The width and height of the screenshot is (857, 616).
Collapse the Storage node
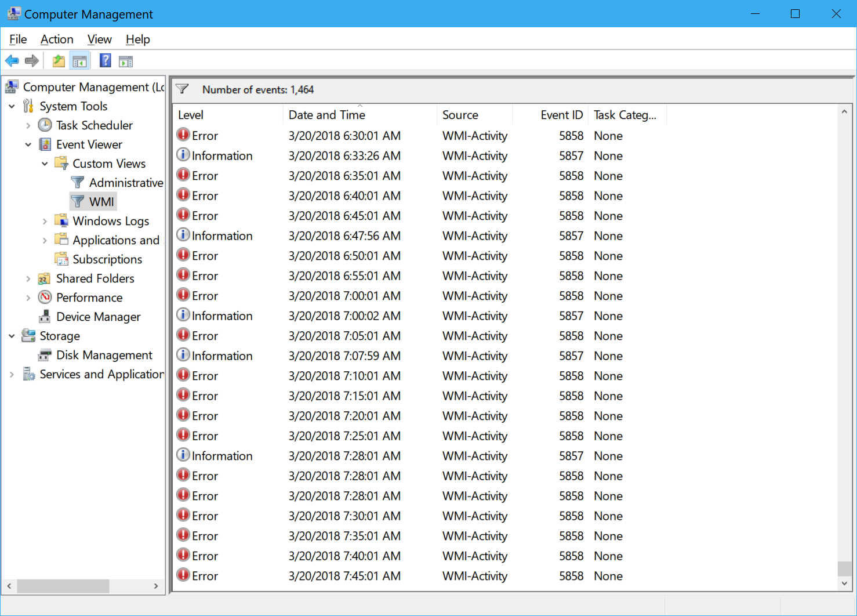(12, 336)
